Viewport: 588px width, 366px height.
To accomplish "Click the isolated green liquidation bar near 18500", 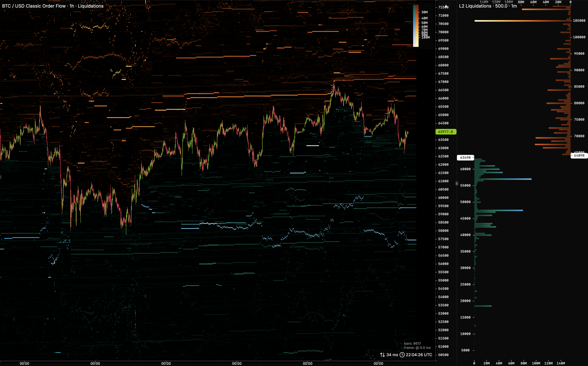I will 483,306.
